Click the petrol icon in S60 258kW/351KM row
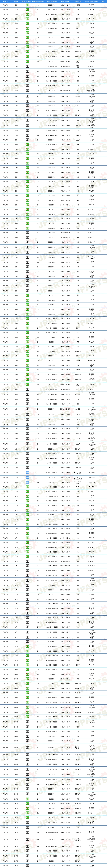The height and width of the screenshot is (868, 107). click(27, 62)
